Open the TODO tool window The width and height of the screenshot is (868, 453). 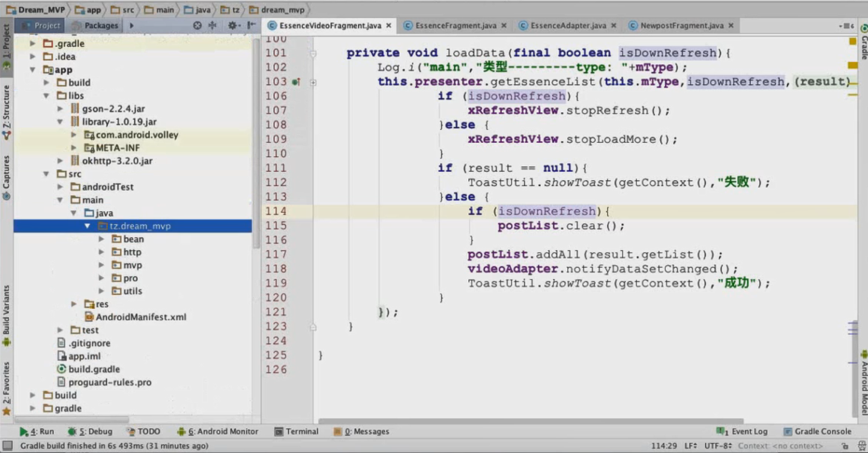click(143, 431)
